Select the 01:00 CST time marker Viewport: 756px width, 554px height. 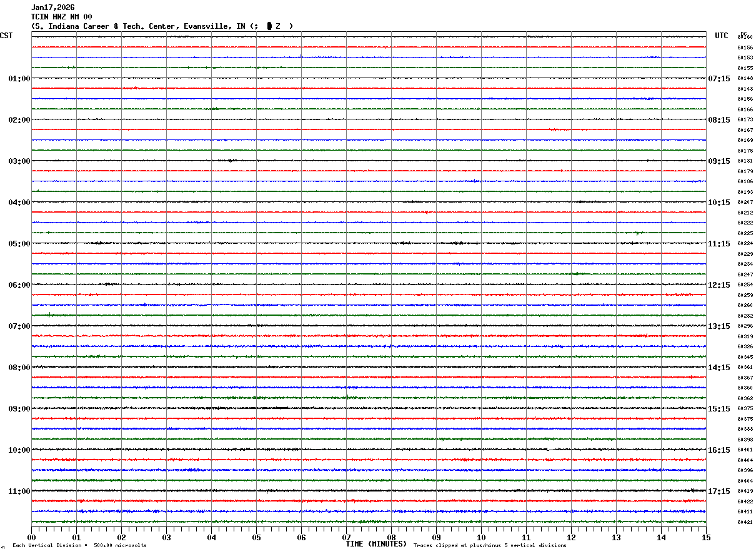(x=19, y=79)
